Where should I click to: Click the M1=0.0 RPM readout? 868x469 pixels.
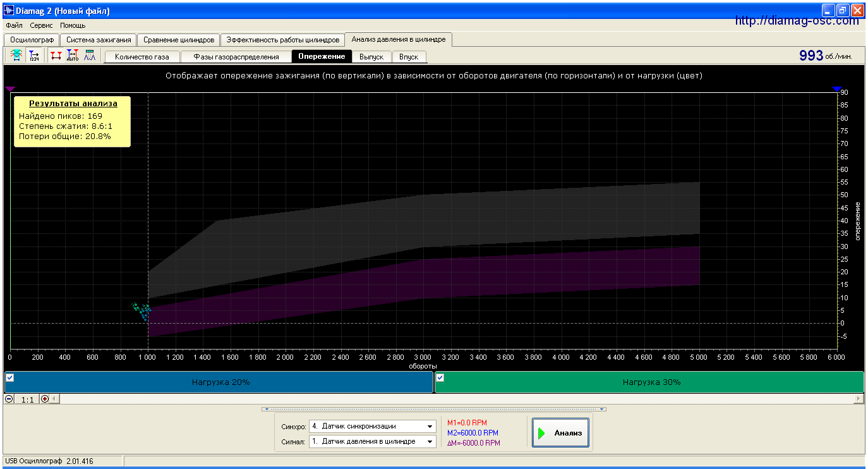point(467,423)
